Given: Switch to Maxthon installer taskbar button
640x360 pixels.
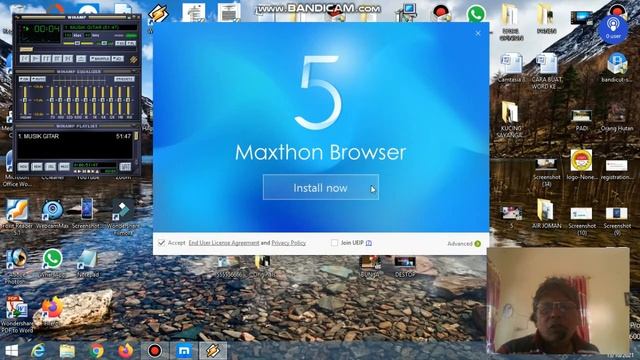Looking at the screenshot, I should pos(184,351).
